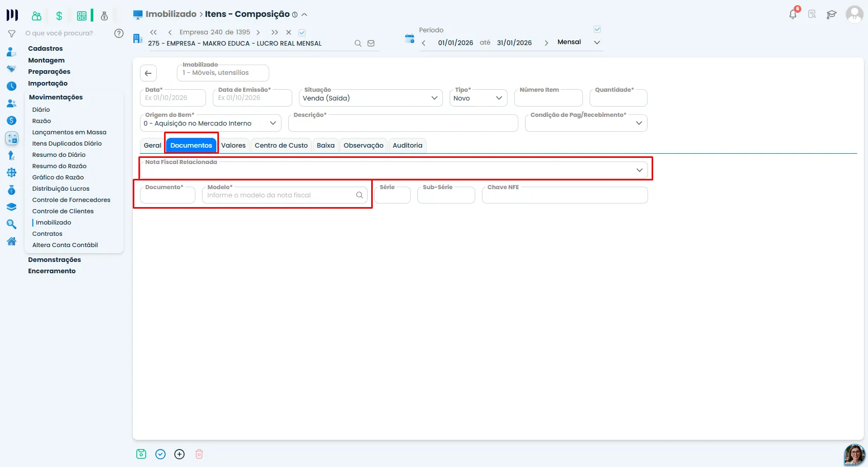Screen dimensions: 868x467
Task: Open the Cadastros menu section
Action: click(x=45, y=49)
